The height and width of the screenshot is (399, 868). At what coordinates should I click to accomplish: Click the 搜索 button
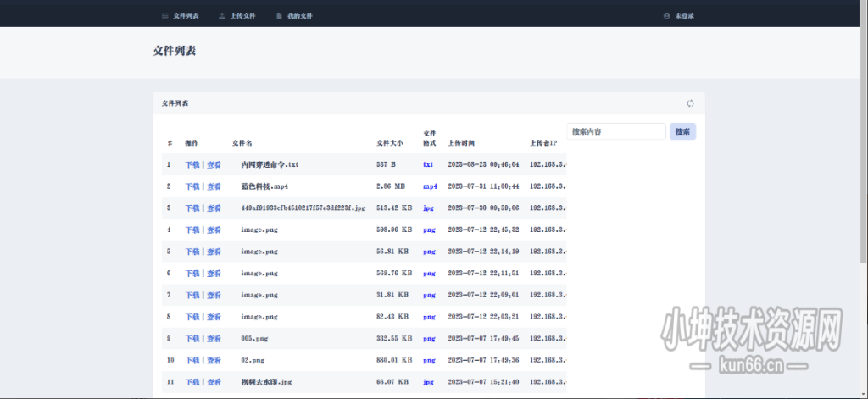(x=682, y=131)
